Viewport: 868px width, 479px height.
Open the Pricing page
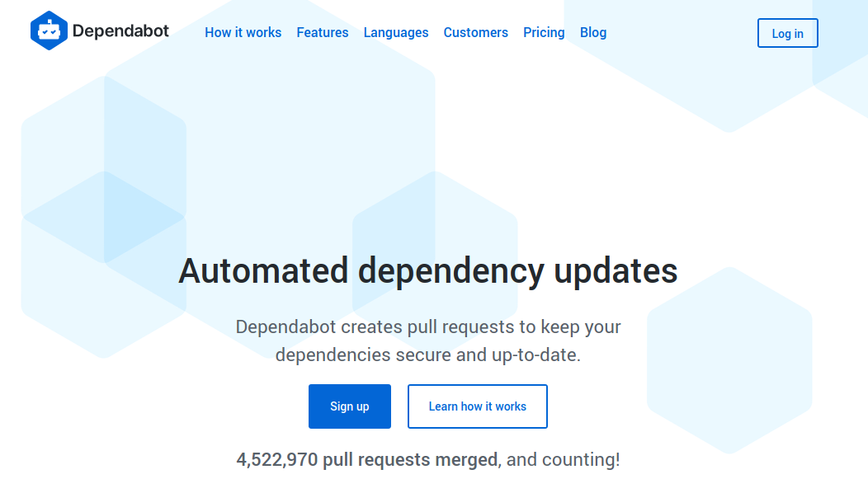click(544, 33)
